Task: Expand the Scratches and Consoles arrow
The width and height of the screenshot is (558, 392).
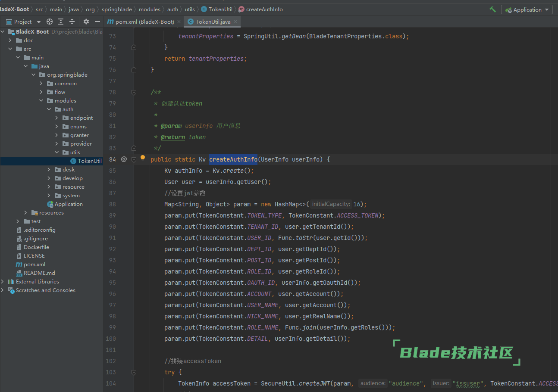Action: click(x=3, y=290)
